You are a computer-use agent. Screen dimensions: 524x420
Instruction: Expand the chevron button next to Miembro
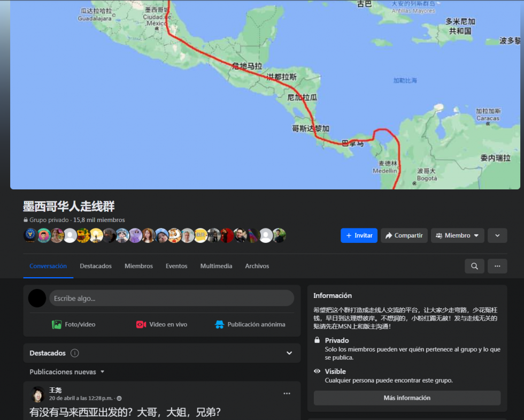[497, 235]
